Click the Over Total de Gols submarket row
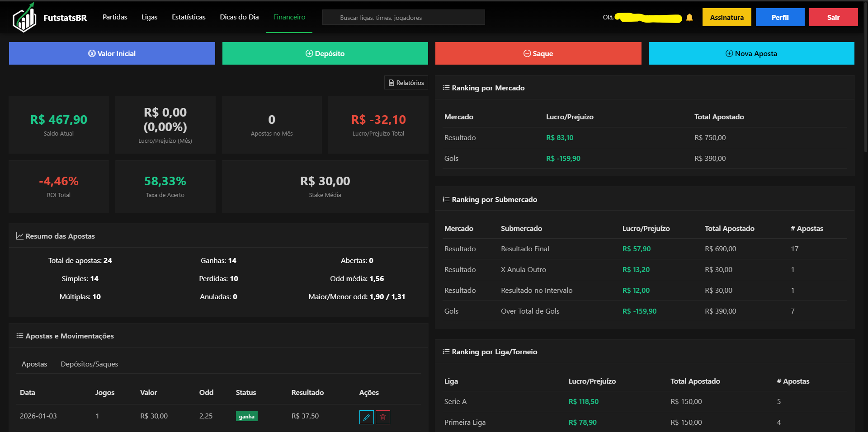The image size is (868, 432). coord(646,311)
